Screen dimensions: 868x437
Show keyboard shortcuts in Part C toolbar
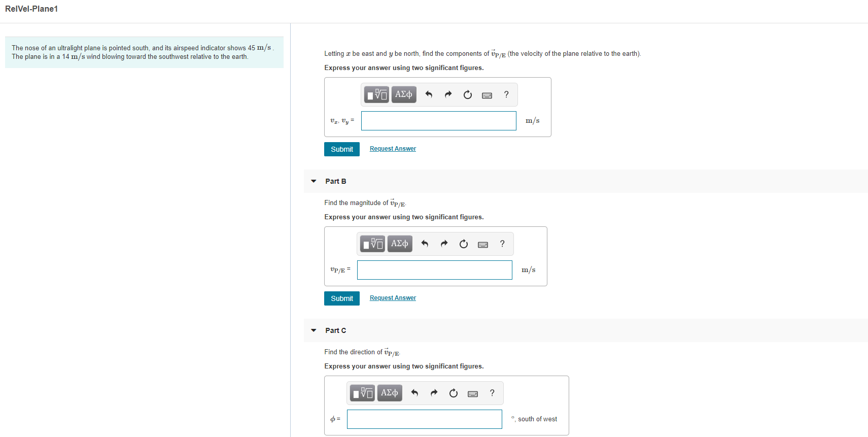[473, 394]
